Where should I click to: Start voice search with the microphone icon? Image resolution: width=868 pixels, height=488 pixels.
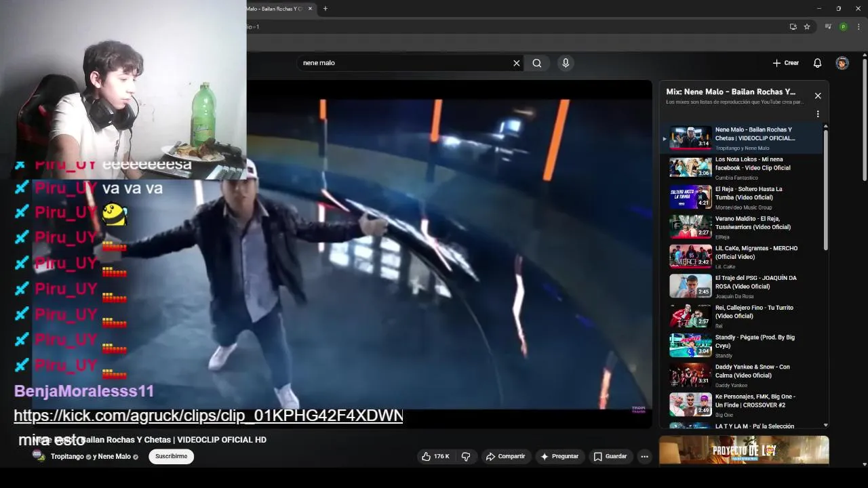tap(566, 63)
